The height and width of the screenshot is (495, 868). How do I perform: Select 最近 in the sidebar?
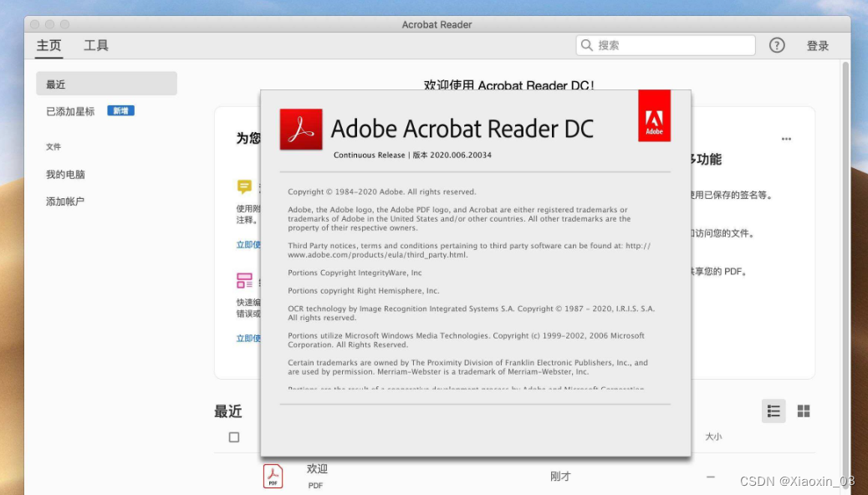106,84
